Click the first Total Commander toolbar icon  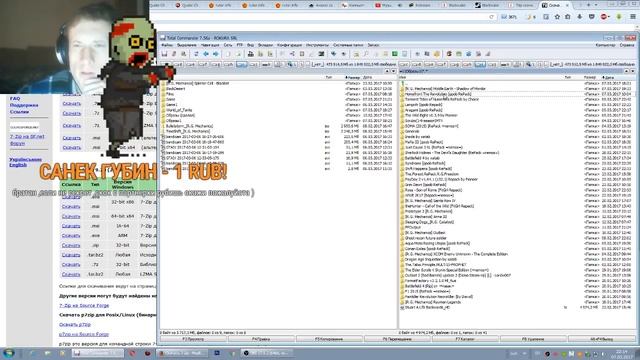pyautogui.click(x=164, y=54)
